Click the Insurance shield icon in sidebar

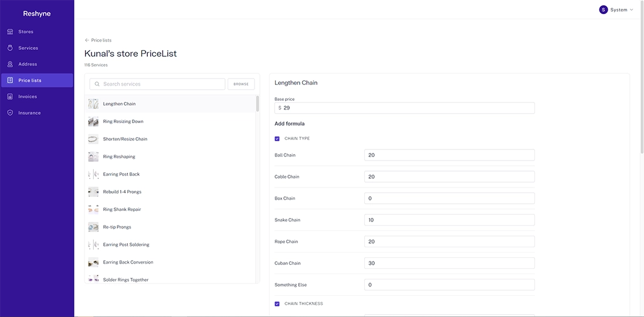tap(10, 113)
